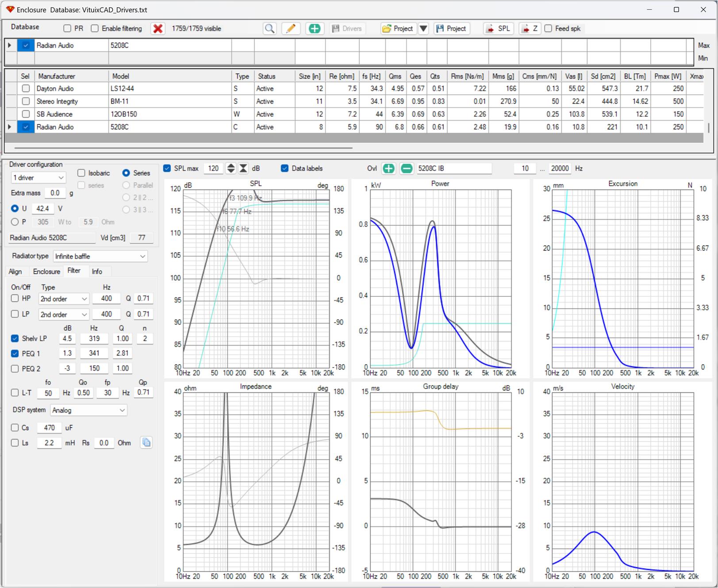Click the auto-scale SPL max icon
The height and width of the screenshot is (588, 718).
pyautogui.click(x=243, y=169)
